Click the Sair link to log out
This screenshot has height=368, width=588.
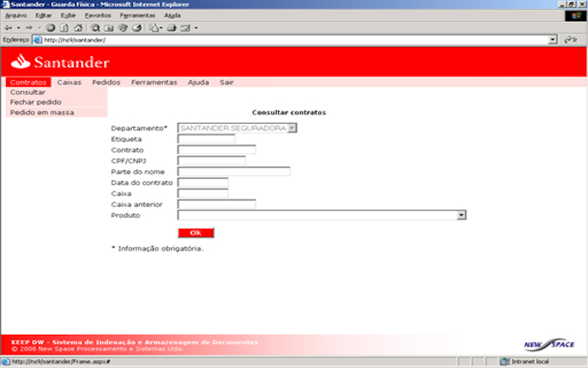click(x=227, y=82)
